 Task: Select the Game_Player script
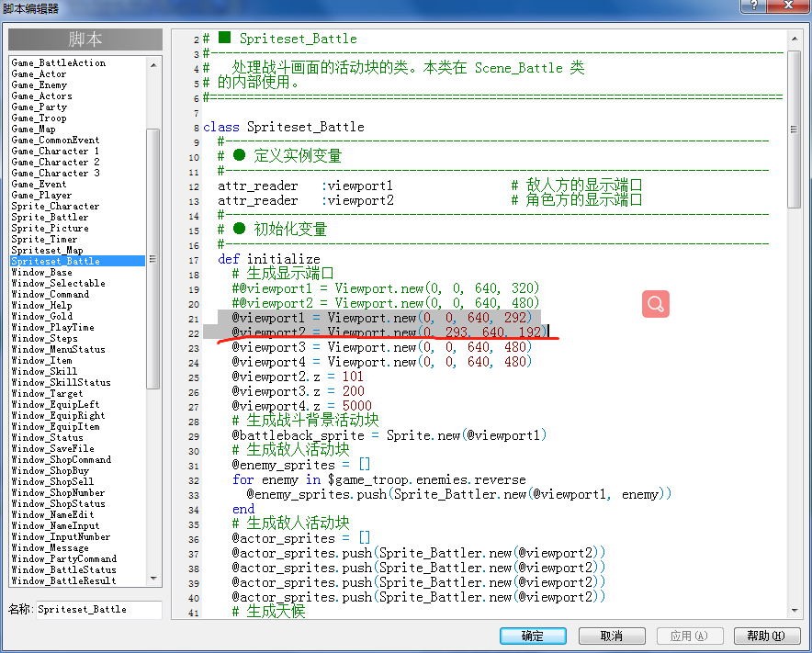click(42, 196)
